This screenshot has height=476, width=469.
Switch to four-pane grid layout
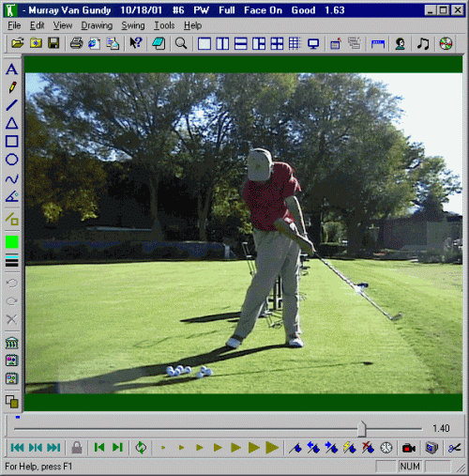tap(277, 43)
